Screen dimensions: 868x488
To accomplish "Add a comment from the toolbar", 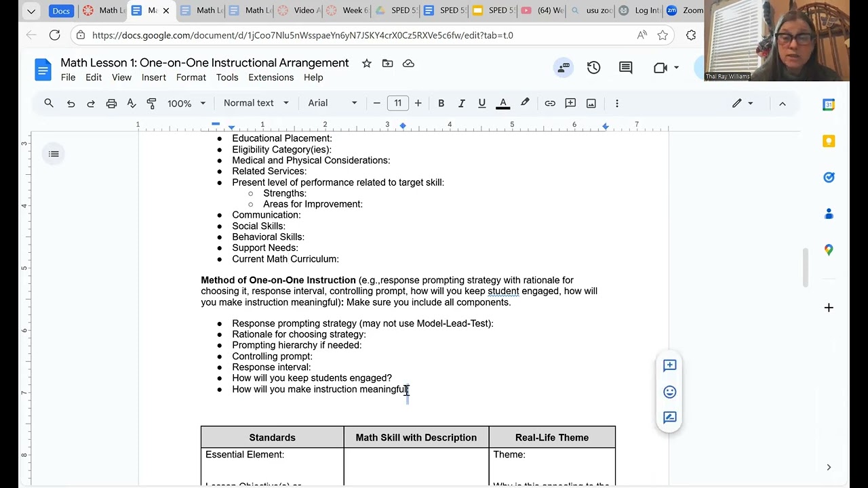I will pos(570,103).
